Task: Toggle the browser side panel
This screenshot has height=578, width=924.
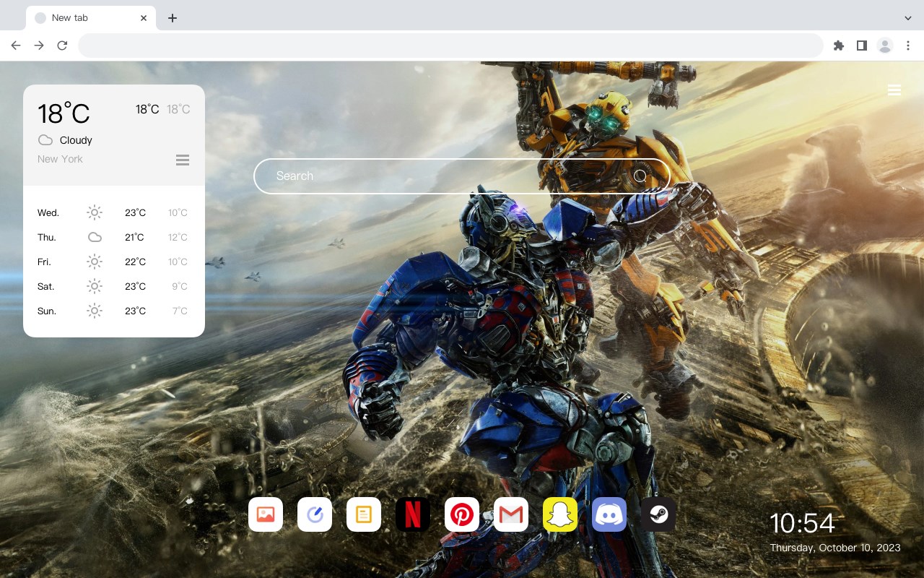Action: 861,46
